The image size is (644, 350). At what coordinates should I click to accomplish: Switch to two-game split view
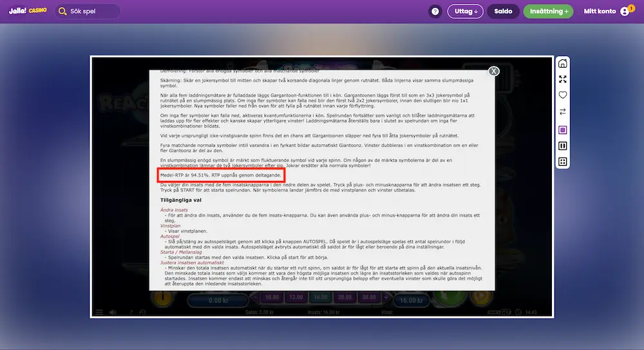[563, 146]
